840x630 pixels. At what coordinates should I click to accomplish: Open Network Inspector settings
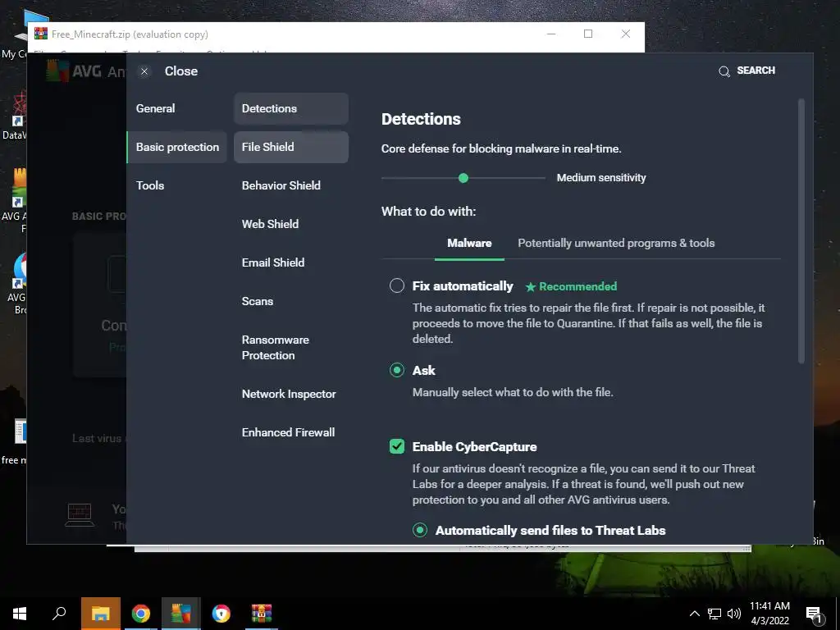pos(289,394)
